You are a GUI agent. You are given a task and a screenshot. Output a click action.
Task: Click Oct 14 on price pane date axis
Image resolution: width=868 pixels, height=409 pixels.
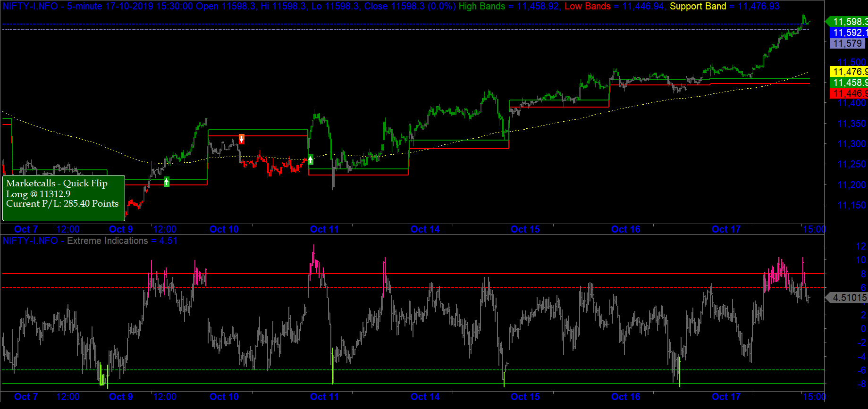pyautogui.click(x=425, y=229)
